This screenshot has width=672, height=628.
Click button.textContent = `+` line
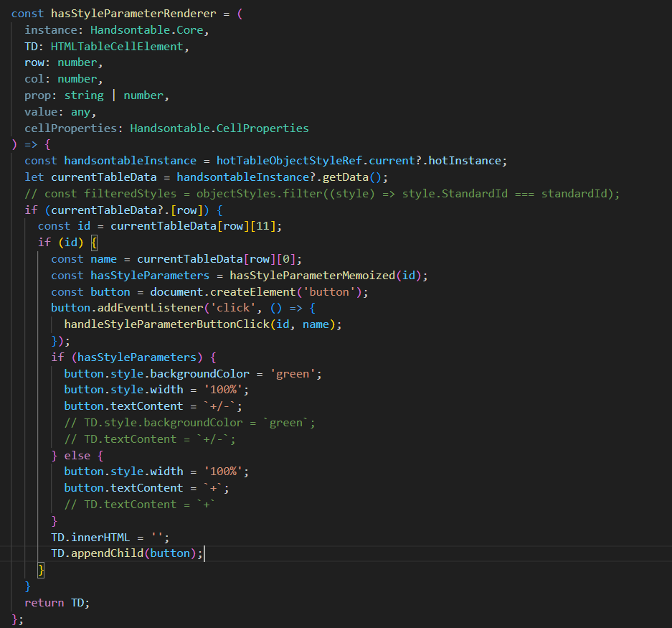(x=146, y=488)
